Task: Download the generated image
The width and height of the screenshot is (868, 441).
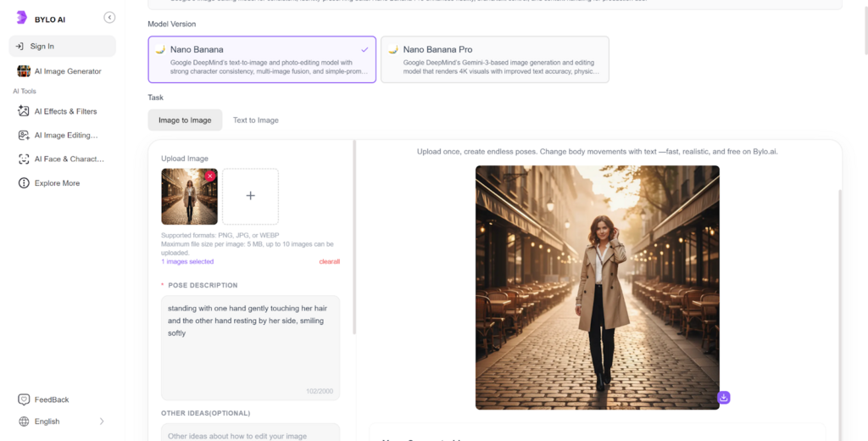Action: click(723, 398)
